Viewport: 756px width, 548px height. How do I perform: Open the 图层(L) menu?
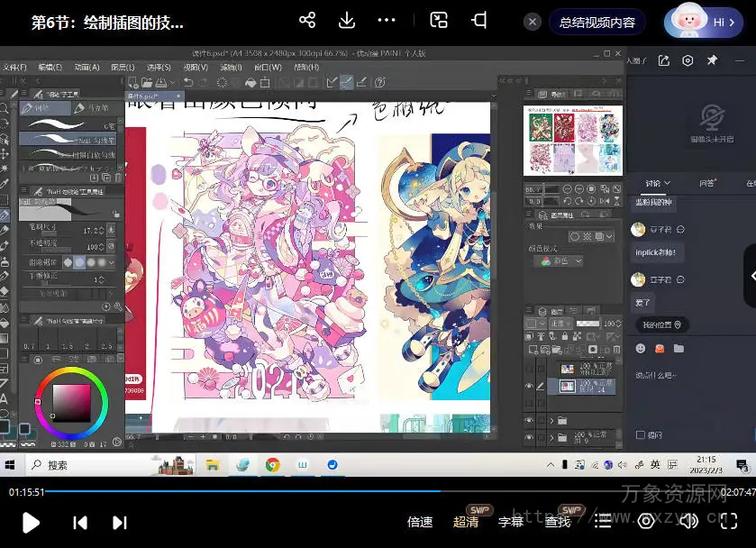tap(123, 67)
